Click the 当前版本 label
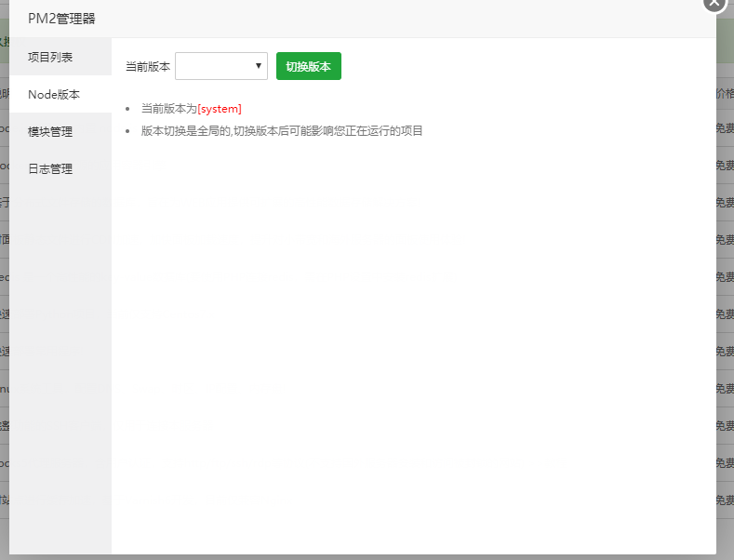This screenshot has height=560, width=734. [148, 66]
